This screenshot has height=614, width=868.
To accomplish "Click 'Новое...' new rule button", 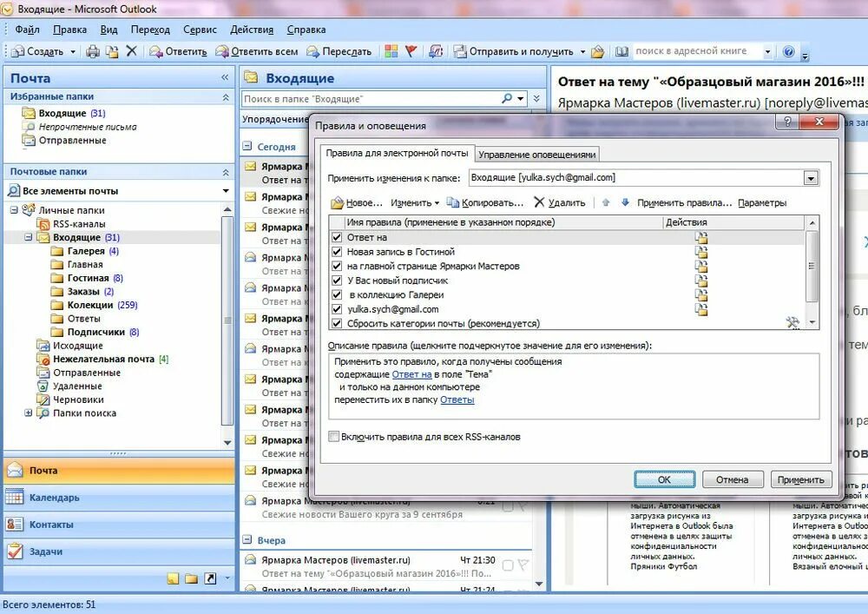I will (357, 202).
